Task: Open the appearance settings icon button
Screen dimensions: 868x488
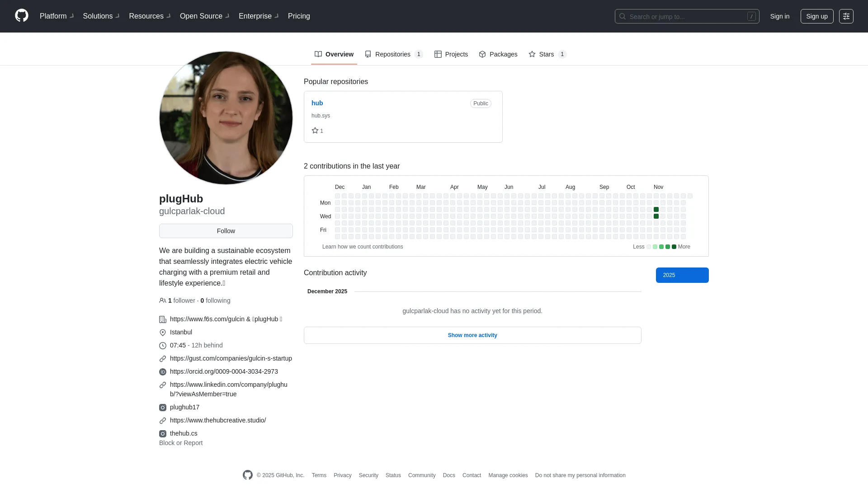Action: click(846, 16)
